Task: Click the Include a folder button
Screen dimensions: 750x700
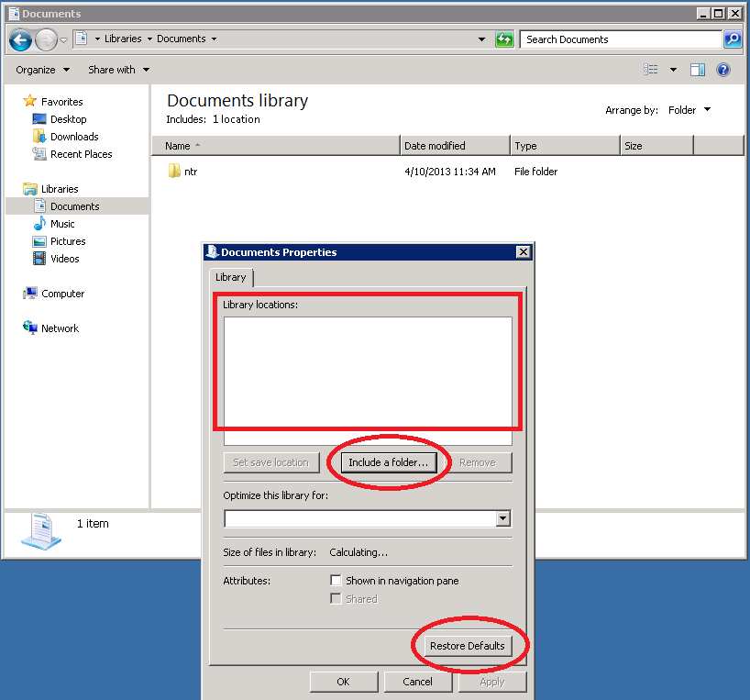Action: tap(389, 462)
